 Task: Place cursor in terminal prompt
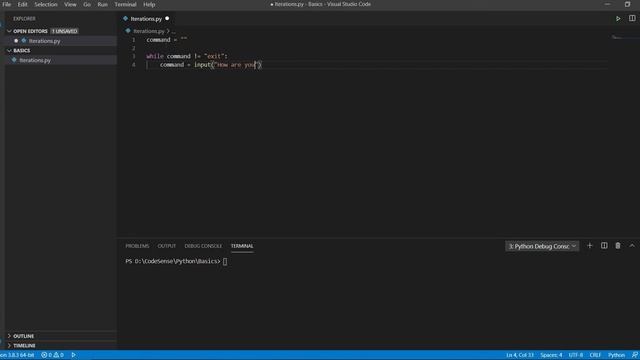point(225,262)
